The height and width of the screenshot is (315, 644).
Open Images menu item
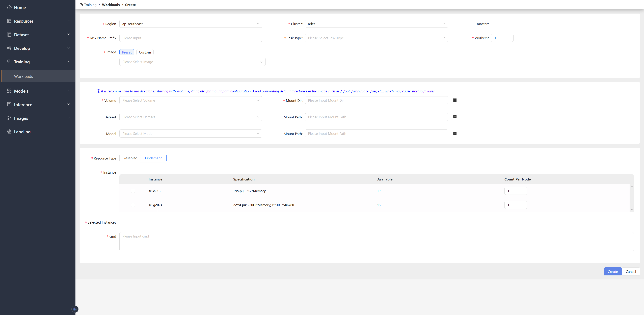(21, 118)
